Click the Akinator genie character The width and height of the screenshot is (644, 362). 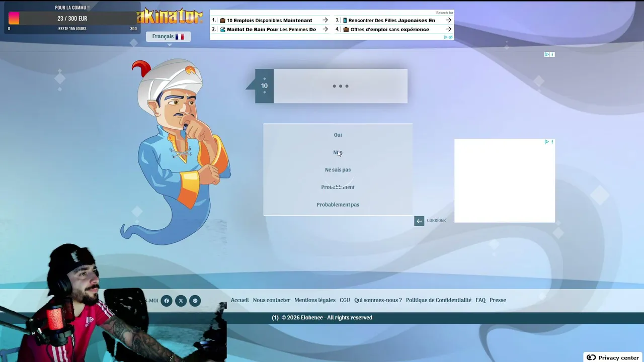[176, 151]
